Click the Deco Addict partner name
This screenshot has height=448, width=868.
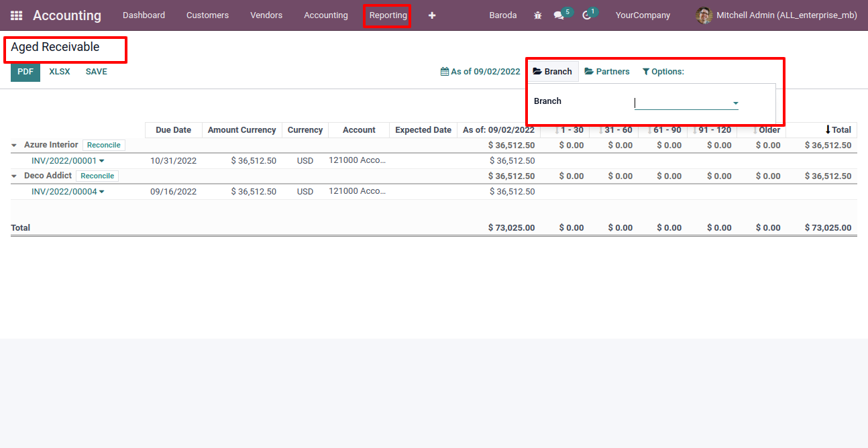tap(48, 176)
